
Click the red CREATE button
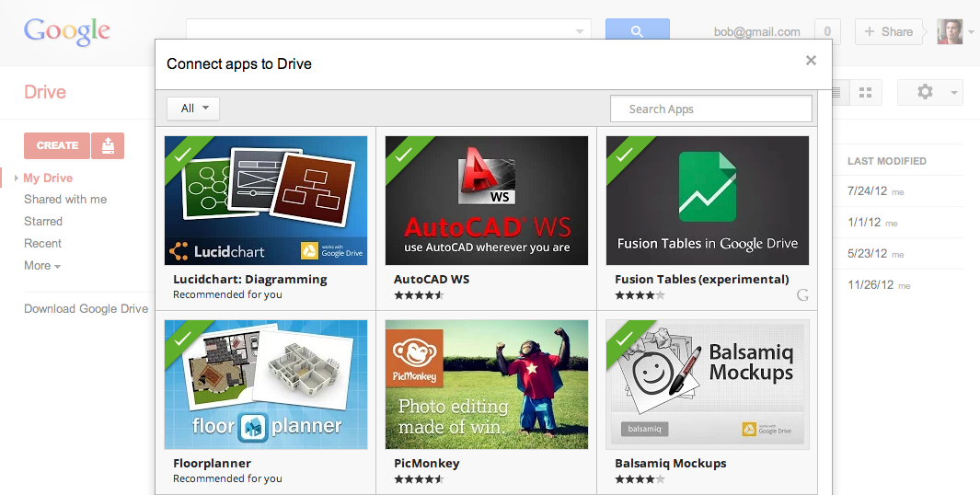click(x=57, y=145)
